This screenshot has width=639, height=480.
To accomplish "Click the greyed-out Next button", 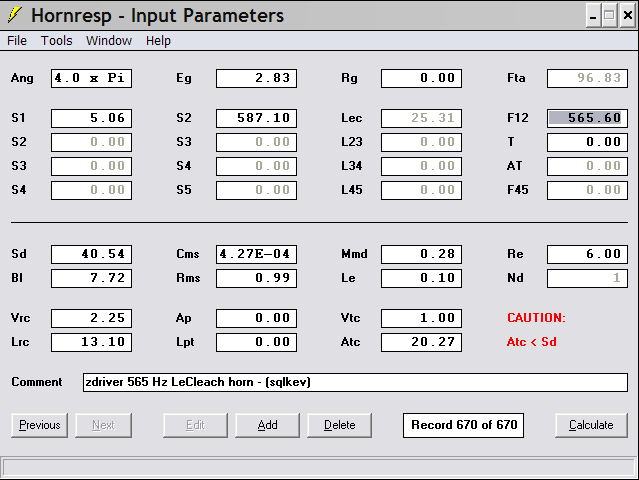I will click(104, 425).
